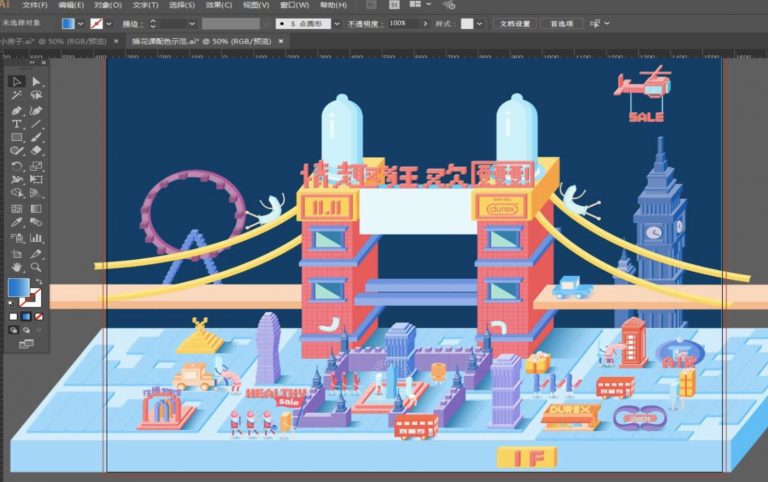Enable Draw Behind mode
The image size is (768, 482).
pos(26,330)
